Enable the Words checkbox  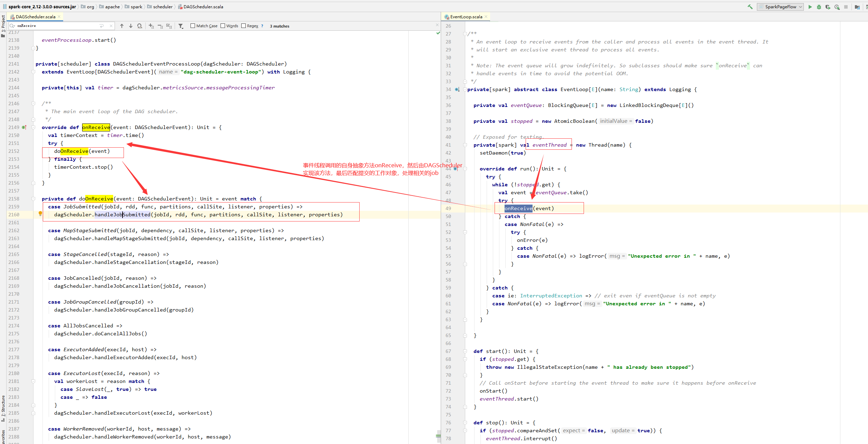pos(223,26)
